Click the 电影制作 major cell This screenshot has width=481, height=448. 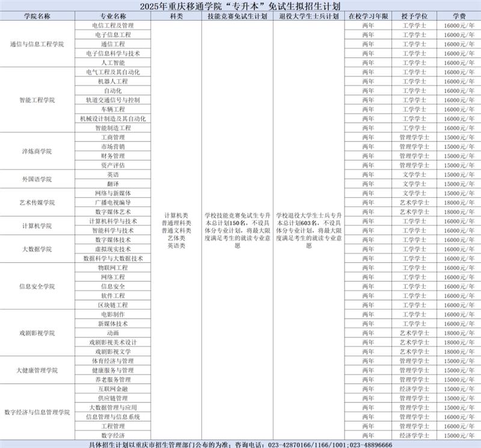point(113,315)
